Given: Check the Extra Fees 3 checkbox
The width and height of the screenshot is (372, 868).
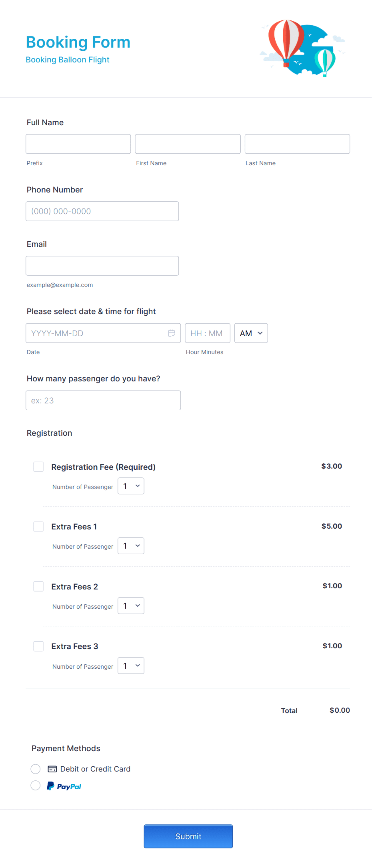Looking at the screenshot, I should (x=38, y=646).
